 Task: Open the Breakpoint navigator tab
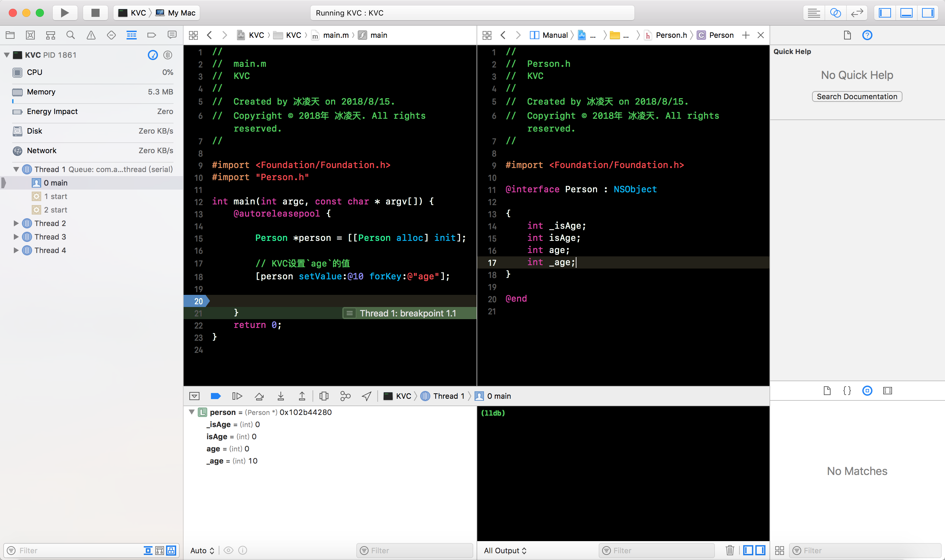point(152,35)
